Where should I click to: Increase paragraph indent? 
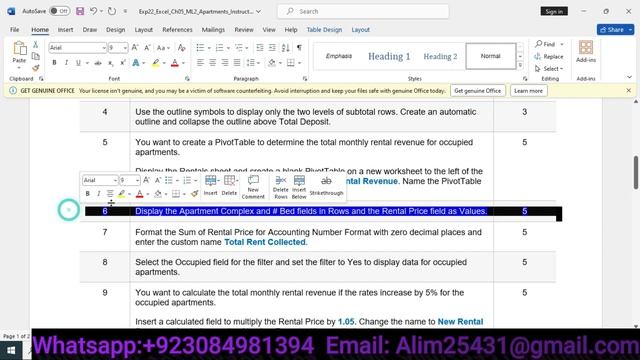coord(272,48)
